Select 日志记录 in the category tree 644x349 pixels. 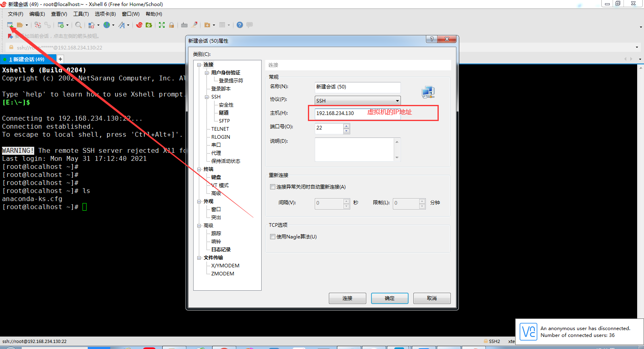click(x=221, y=250)
